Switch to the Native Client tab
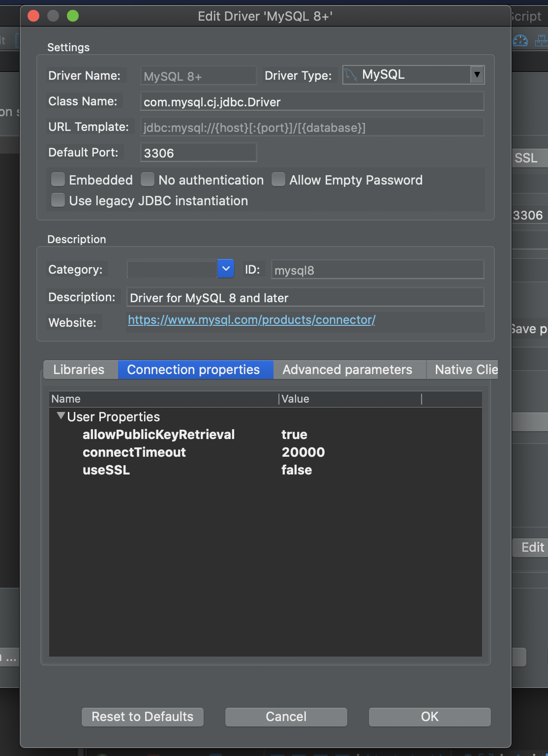The height and width of the screenshot is (756, 548). click(462, 370)
